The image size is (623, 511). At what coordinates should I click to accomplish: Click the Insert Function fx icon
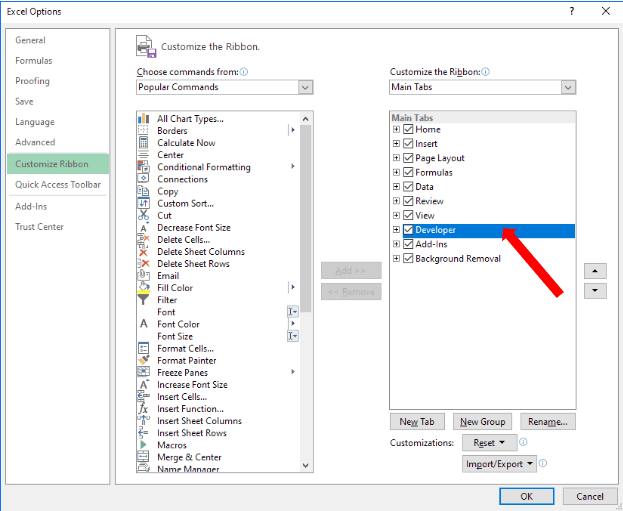(x=143, y=408)
